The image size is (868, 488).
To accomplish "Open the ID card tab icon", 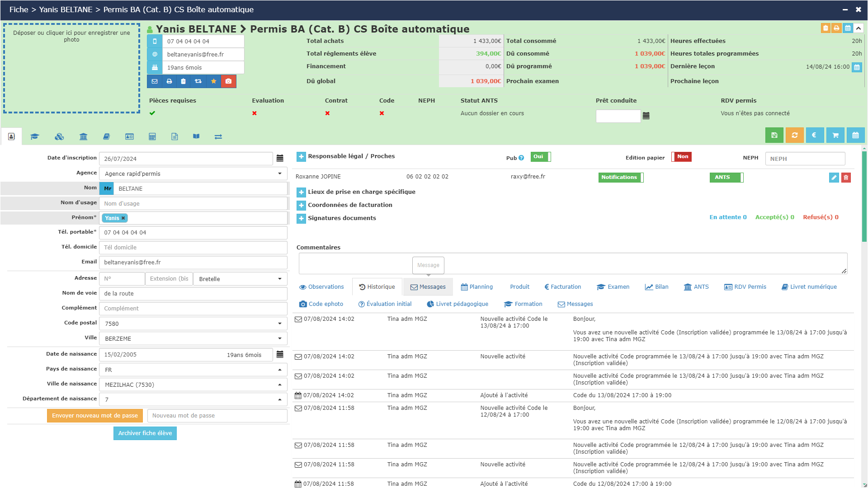I will coord(129,136).
